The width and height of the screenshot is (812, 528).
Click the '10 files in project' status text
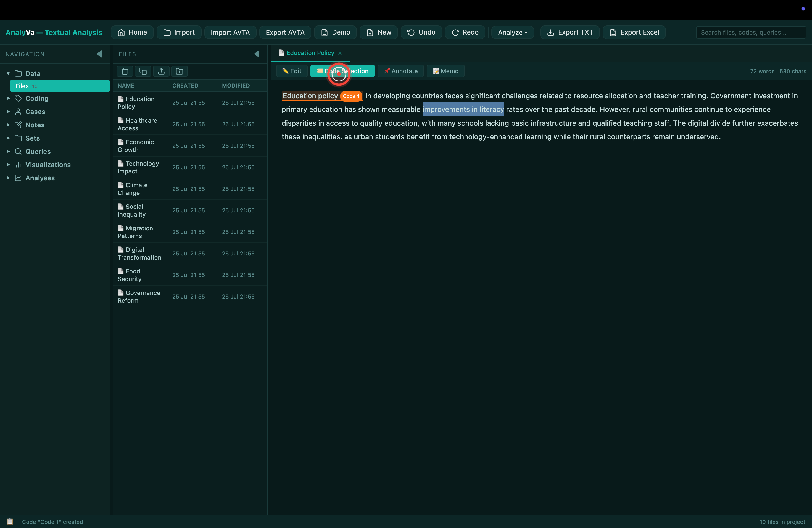[782, 522]
